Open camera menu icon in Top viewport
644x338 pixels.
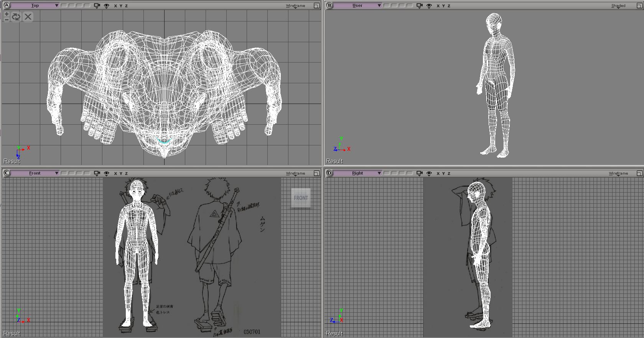tap(97, 6)
